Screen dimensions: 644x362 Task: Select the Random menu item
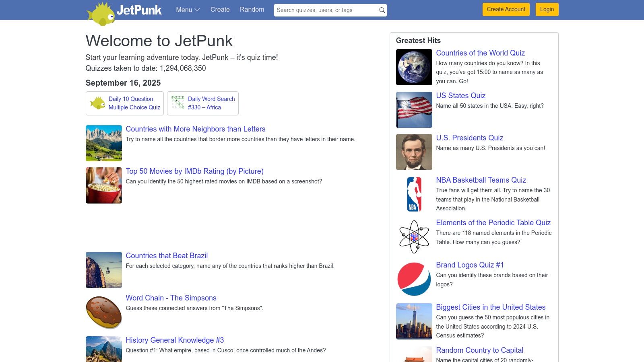pos(252,10)
